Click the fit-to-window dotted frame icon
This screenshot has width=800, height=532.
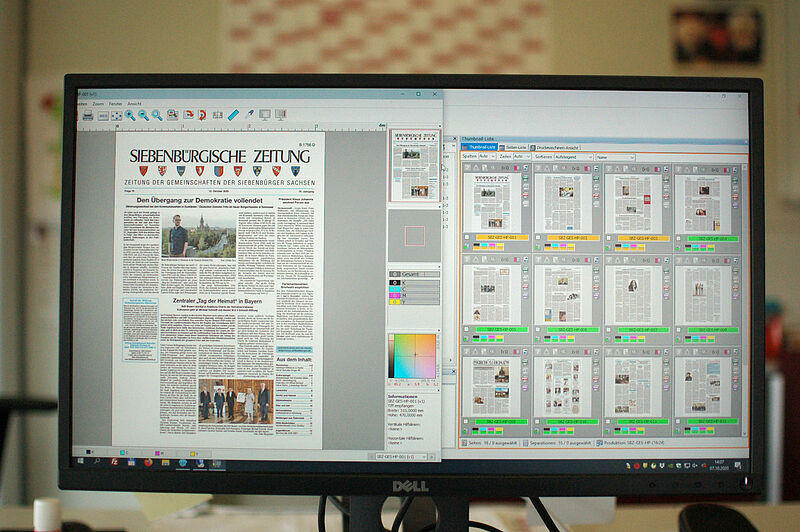pyautogui.click(x=117, y=116)
